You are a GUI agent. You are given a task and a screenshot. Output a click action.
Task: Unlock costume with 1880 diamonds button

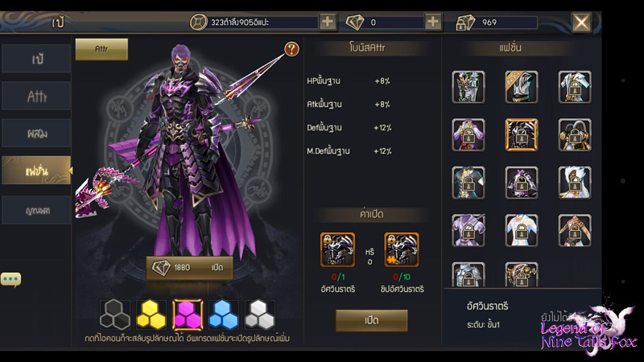tap(189, 268)
